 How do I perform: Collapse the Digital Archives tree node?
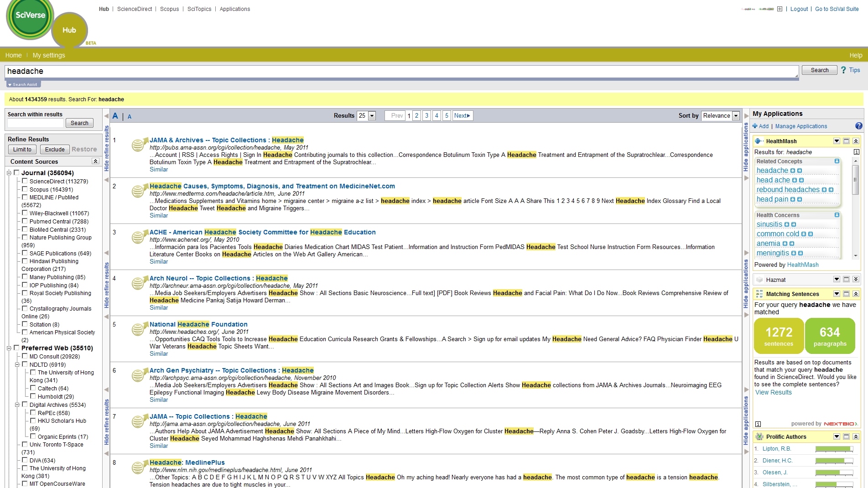click(x=17, y=405)
